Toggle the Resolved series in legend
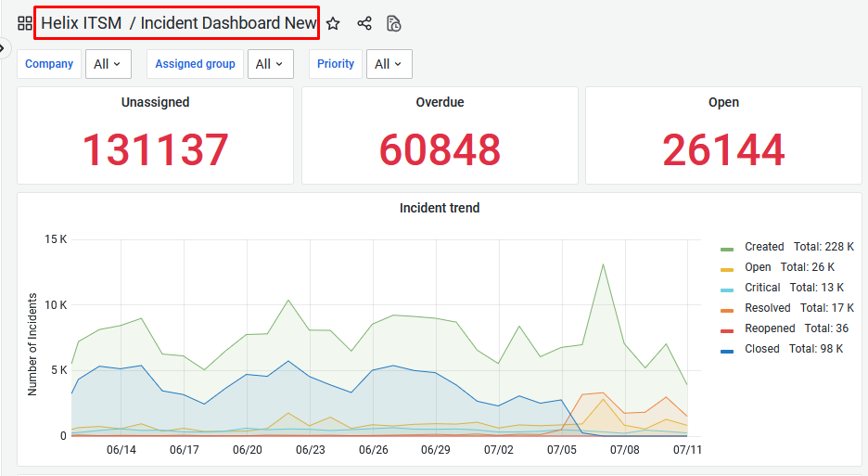The height and width of the screenshot is (476, 868). tap(767, 307)
